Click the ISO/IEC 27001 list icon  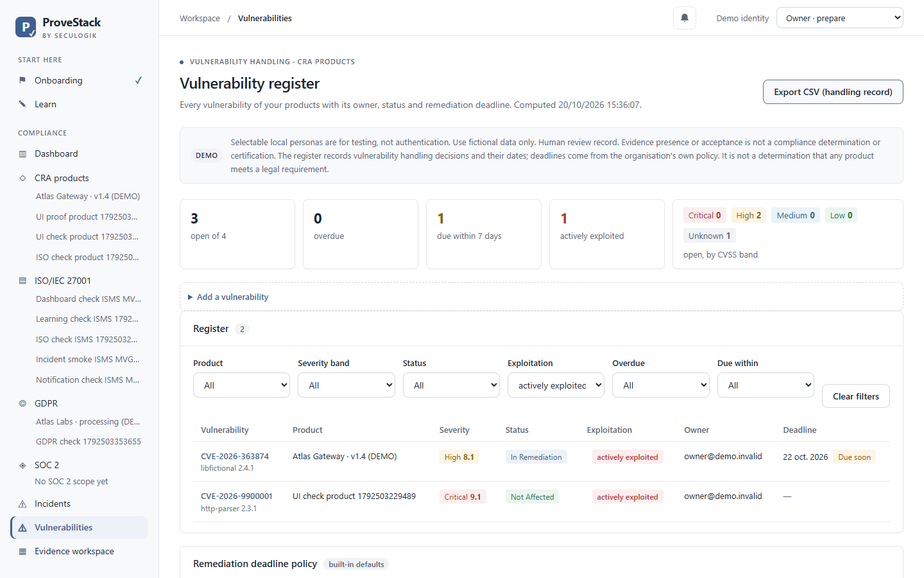click(22, 281)
